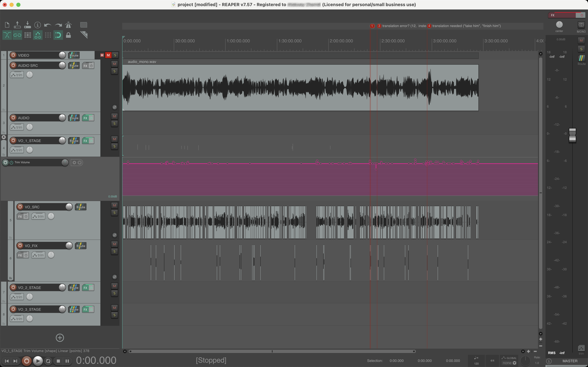Click the project settings info icon
Screen dimensions: 588x367
click(x=37, y=25)
